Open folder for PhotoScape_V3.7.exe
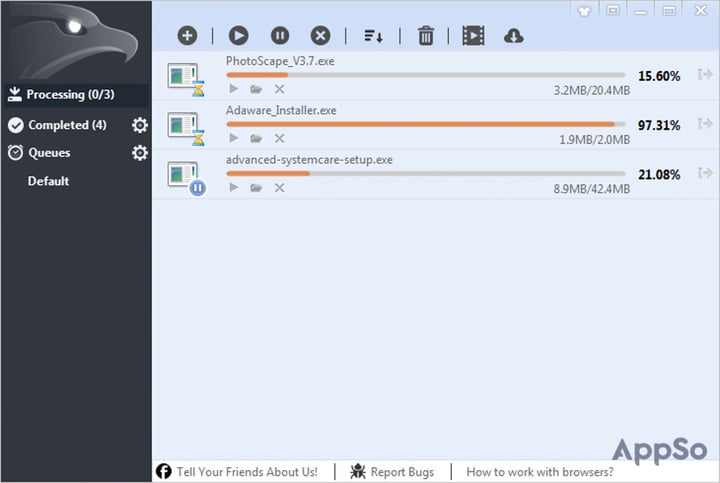Viewport: 720px width, 483px height. click(256, 89)
